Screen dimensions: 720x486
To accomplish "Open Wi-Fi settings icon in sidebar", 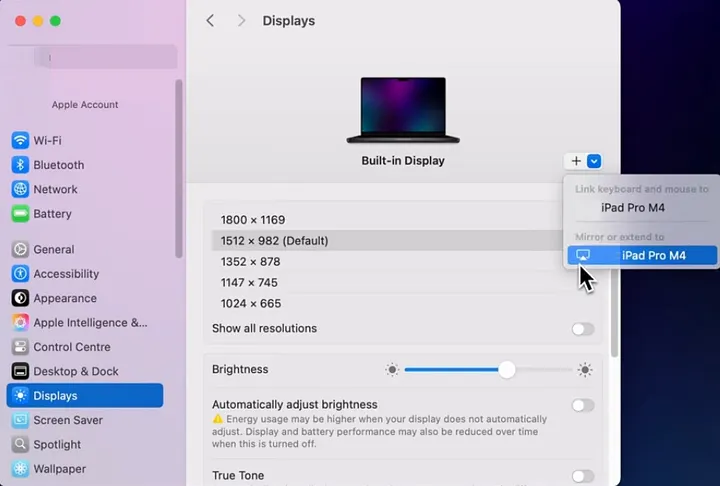I will click(x=20, y=140).
